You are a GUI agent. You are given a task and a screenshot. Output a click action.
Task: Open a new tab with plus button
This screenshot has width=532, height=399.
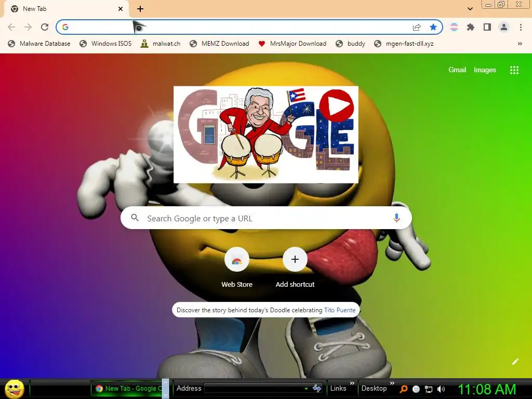click(140, 9)
